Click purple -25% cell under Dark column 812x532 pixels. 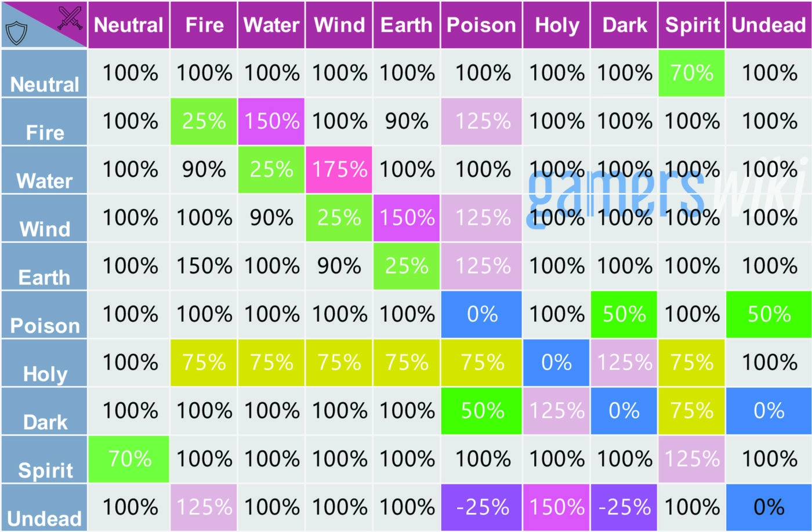[624, 508]
